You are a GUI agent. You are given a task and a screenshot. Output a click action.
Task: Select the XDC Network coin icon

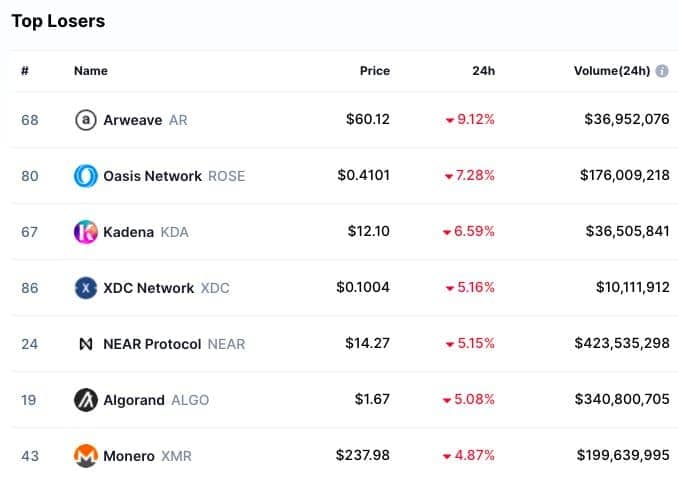click(86, 288)
